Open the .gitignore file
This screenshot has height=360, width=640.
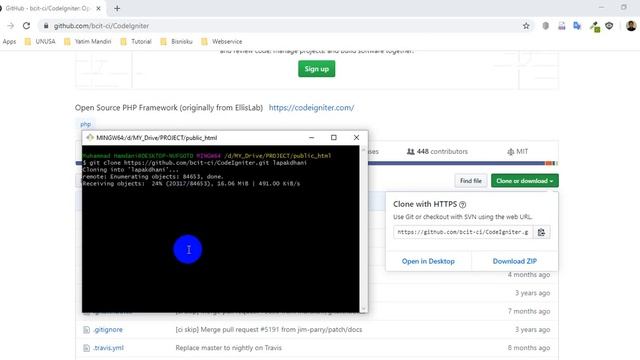pyautogui.click(x=108, y=330)
